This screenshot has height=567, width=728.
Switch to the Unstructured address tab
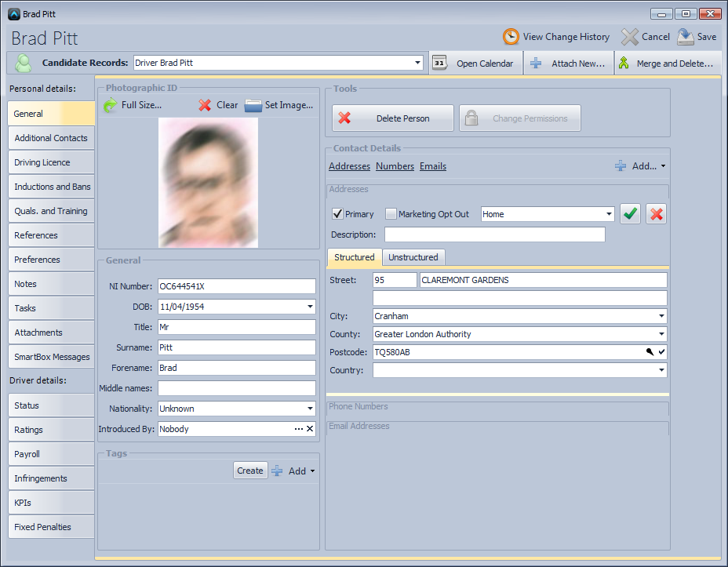pos(413,257)
